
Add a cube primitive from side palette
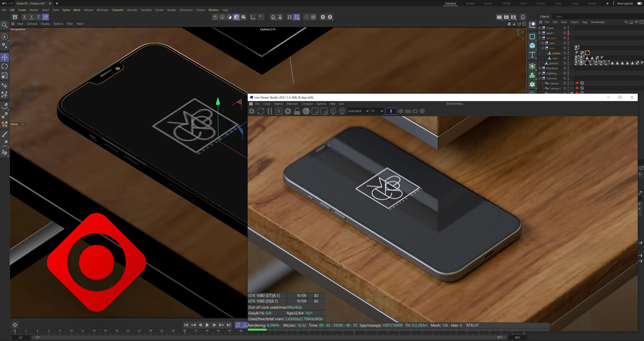point(532,46)
